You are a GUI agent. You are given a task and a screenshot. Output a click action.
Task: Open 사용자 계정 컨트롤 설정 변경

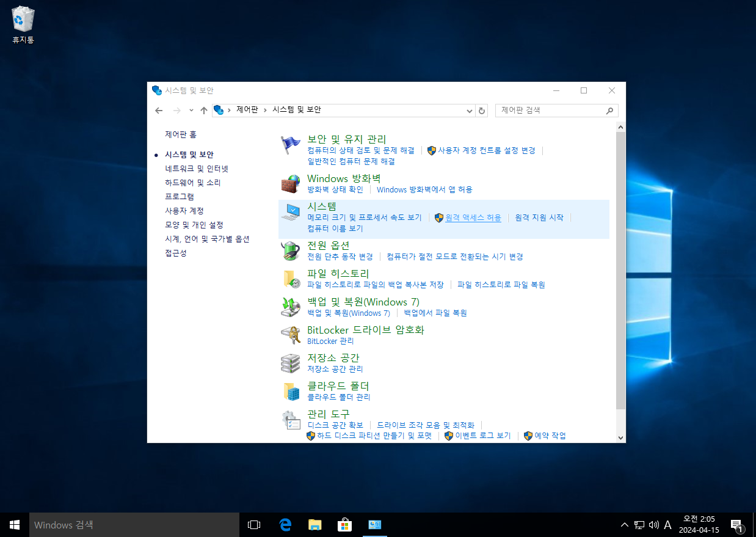coord(487,150)
